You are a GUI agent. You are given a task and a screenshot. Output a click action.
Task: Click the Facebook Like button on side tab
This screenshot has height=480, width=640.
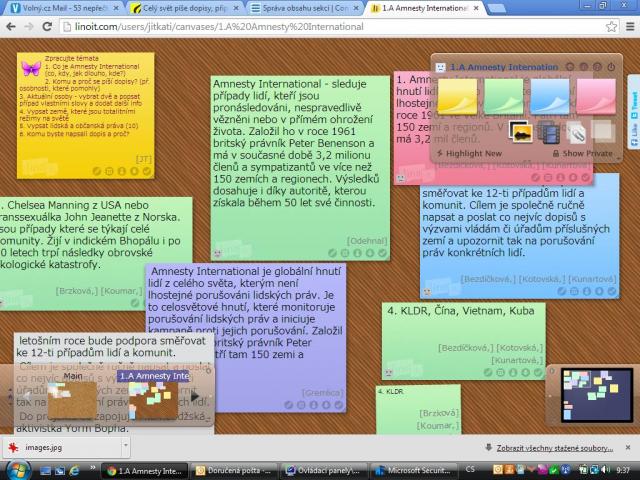(634, 136)
